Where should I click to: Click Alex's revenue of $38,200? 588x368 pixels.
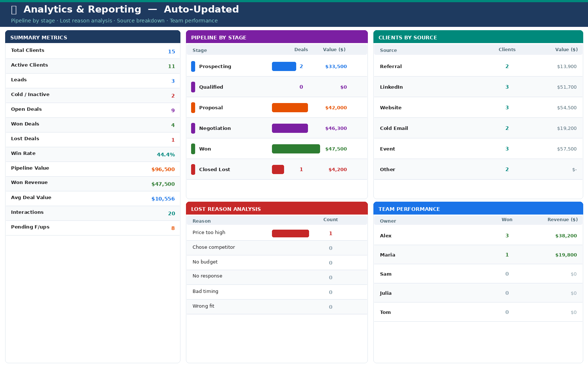click(566, 236)
